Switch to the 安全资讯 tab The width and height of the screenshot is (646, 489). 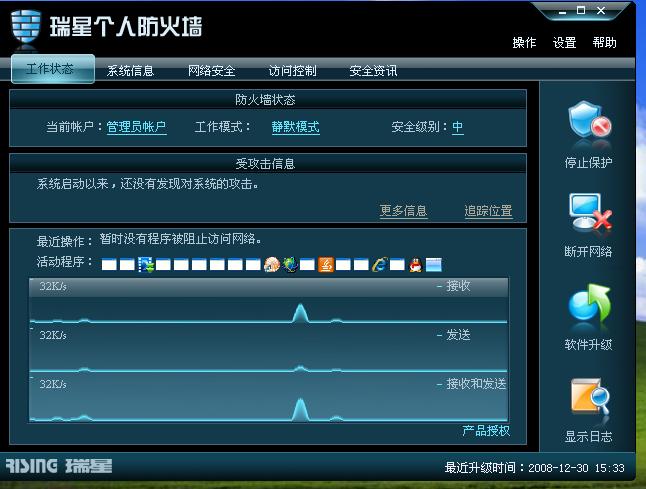pyautogui.click(x=373, y=71)
